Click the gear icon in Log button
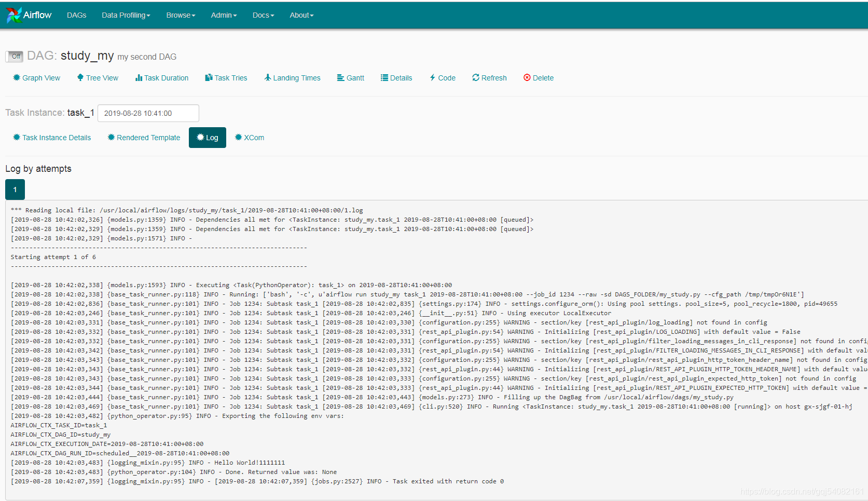The height and width of the screenshot is (501, 868). (200, 137)
